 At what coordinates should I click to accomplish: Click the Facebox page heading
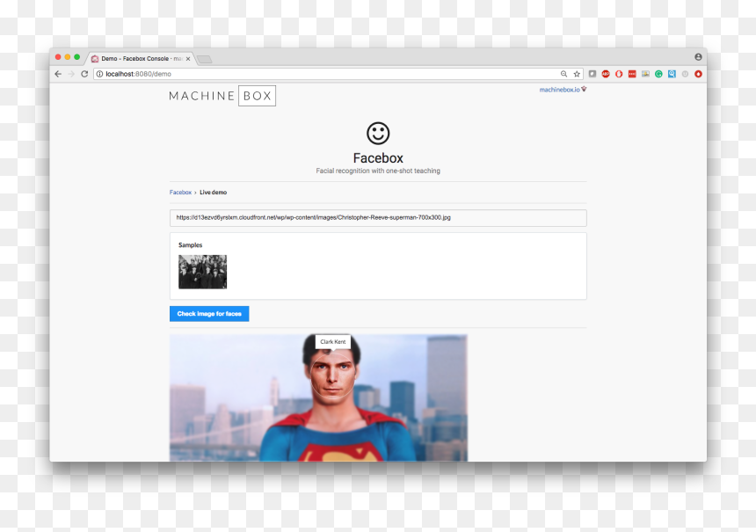tap(378, 158)
